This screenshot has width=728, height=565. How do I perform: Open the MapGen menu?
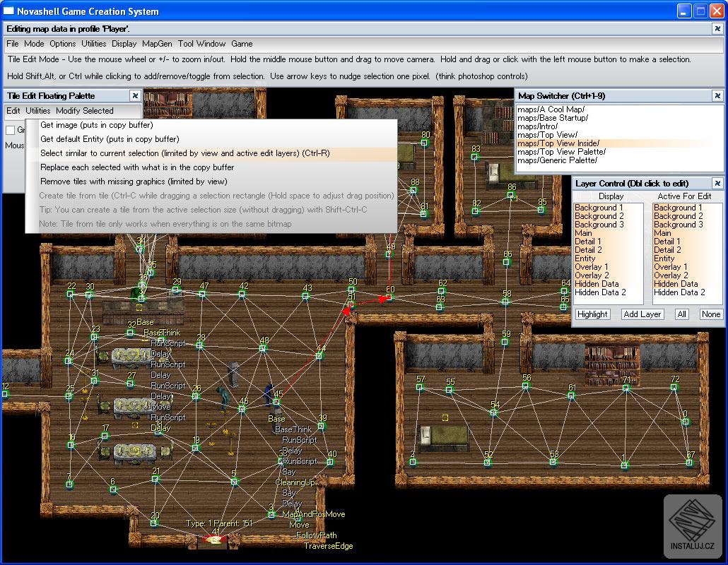157,44
